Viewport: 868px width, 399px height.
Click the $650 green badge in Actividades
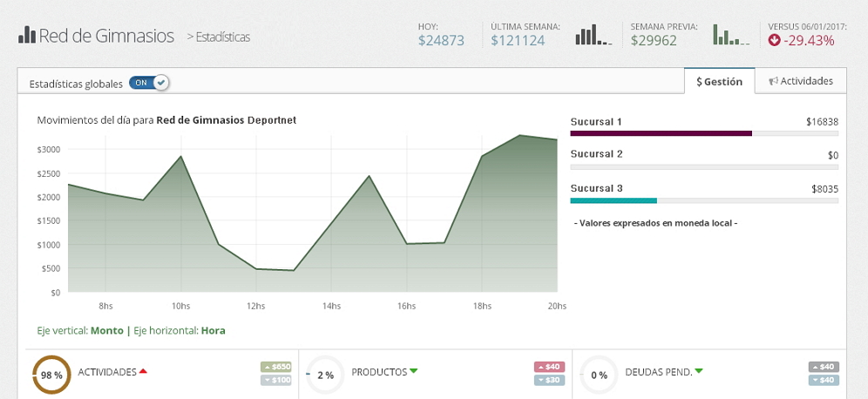(x=276, y=367)
